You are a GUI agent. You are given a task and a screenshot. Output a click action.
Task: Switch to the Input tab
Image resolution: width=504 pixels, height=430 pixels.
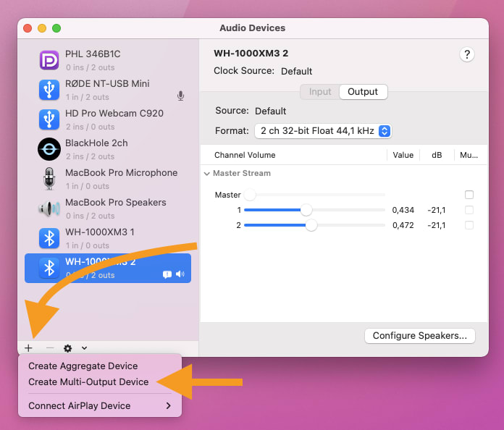pos(320,92)
